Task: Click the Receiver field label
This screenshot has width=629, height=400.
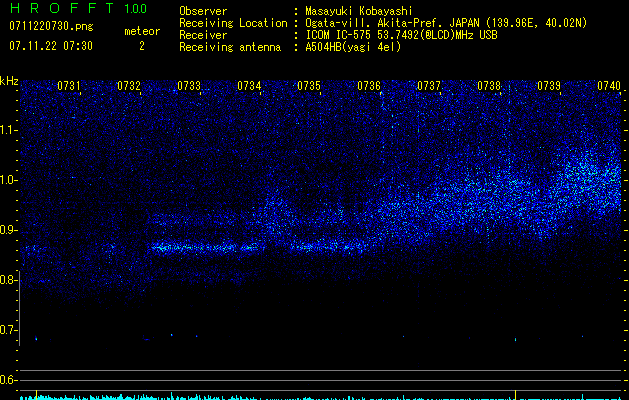Action: [x=203, y=35]
